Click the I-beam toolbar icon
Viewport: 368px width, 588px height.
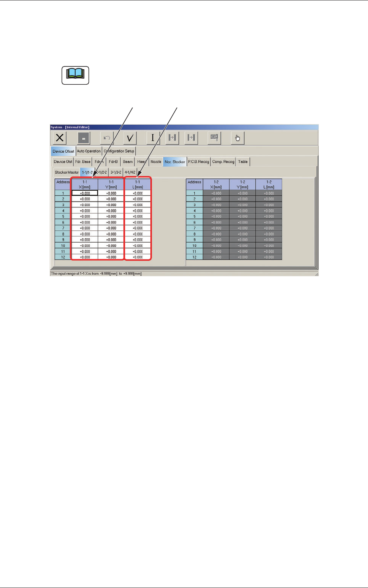coord(153,138)
